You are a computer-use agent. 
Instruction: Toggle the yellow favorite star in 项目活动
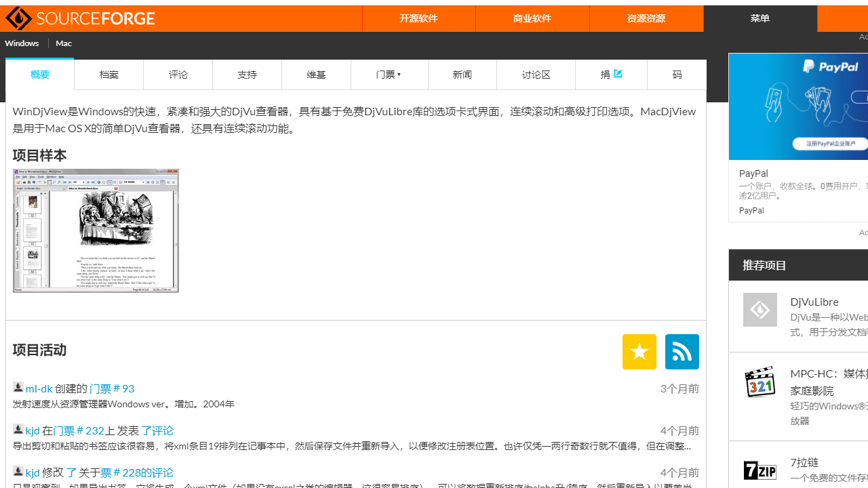[x=639, y=352]
